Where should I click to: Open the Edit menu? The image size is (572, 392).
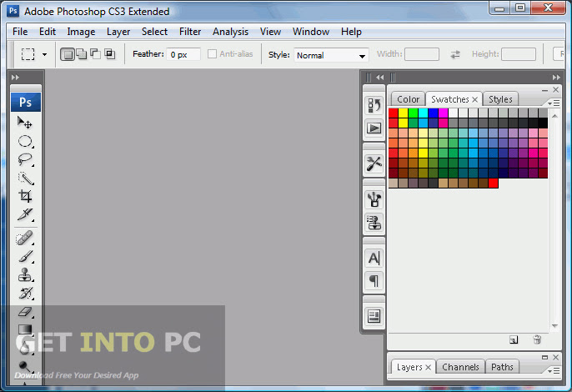(48, 32)
